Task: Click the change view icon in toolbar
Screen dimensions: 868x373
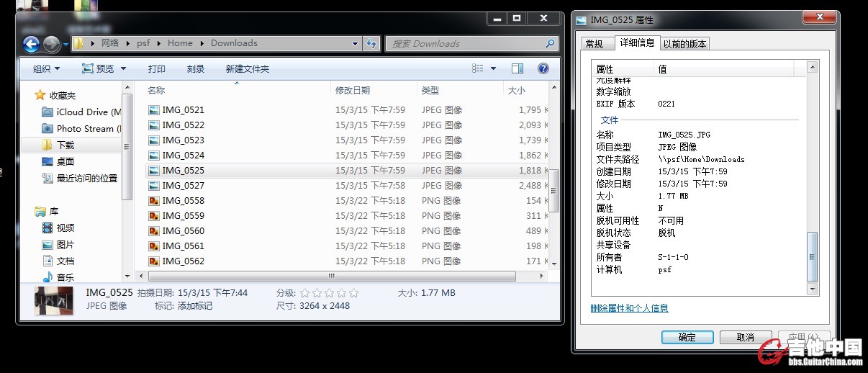Action: 478,68
